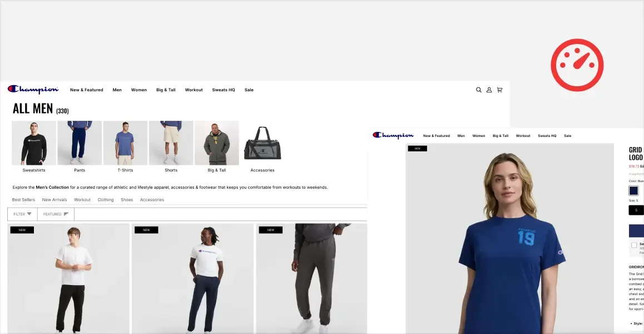Select the Accessories duffel bag thumbnail
This screenshot has width=644, height=334.
262,143
